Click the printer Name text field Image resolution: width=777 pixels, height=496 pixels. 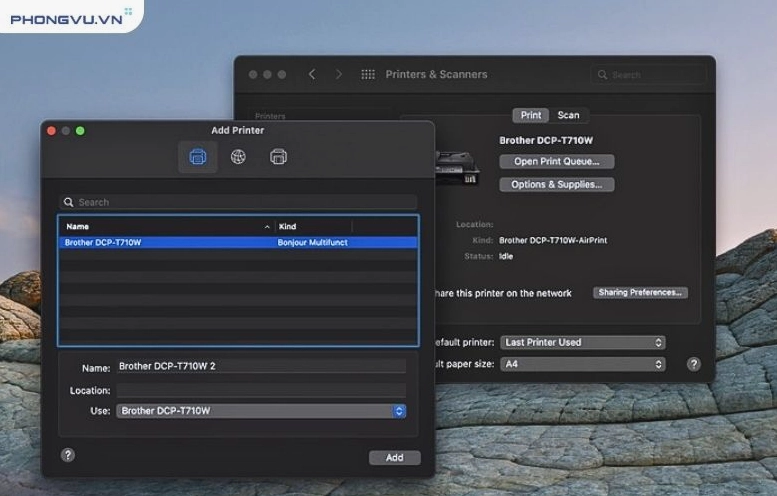261,367
